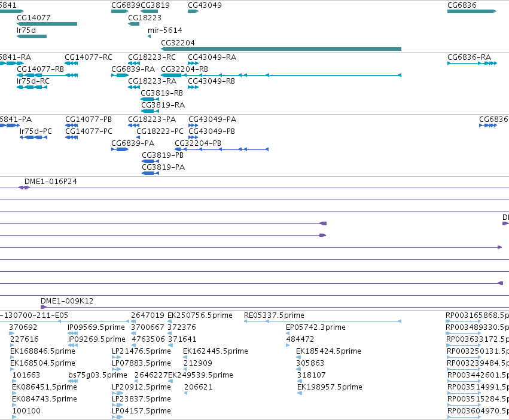The height and width of the screenshot is (420, 509).
Task: Open EST EK250756.5prime
Action: 200,315
